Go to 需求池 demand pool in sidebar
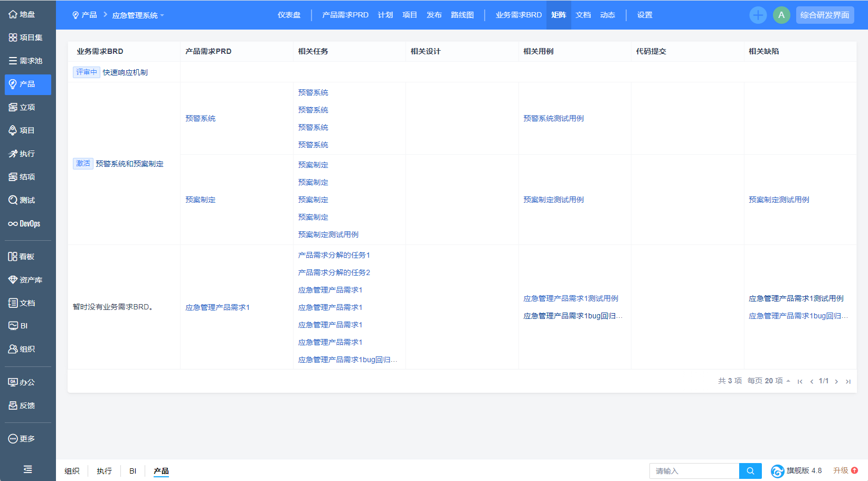868x481 pixels. tap(26, 61)
